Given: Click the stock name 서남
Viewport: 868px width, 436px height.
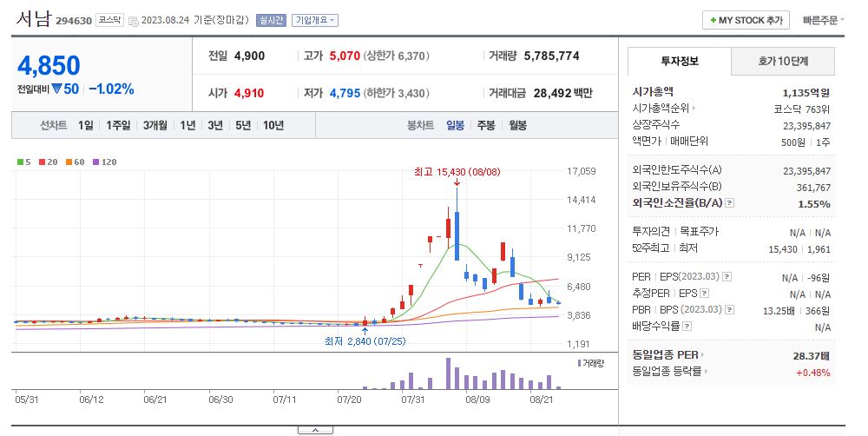Looking at the screenshot, I should pyautogui.click(x=33, y=19).
